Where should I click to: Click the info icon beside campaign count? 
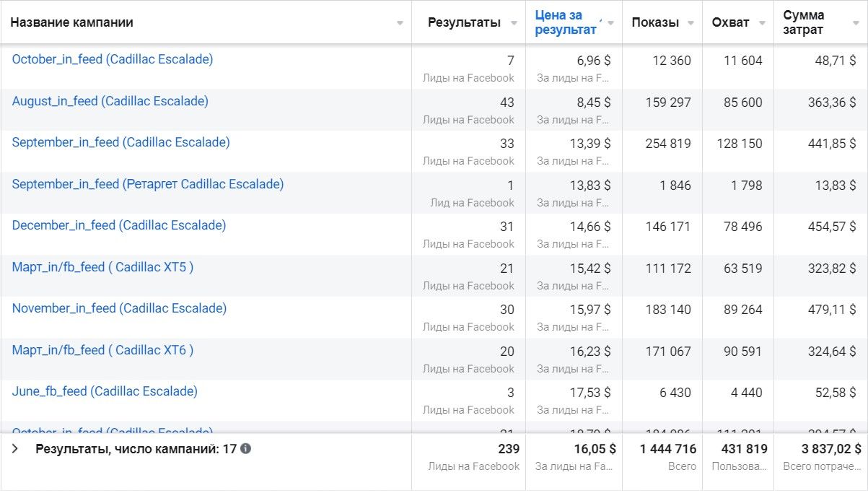pos(245,449)
